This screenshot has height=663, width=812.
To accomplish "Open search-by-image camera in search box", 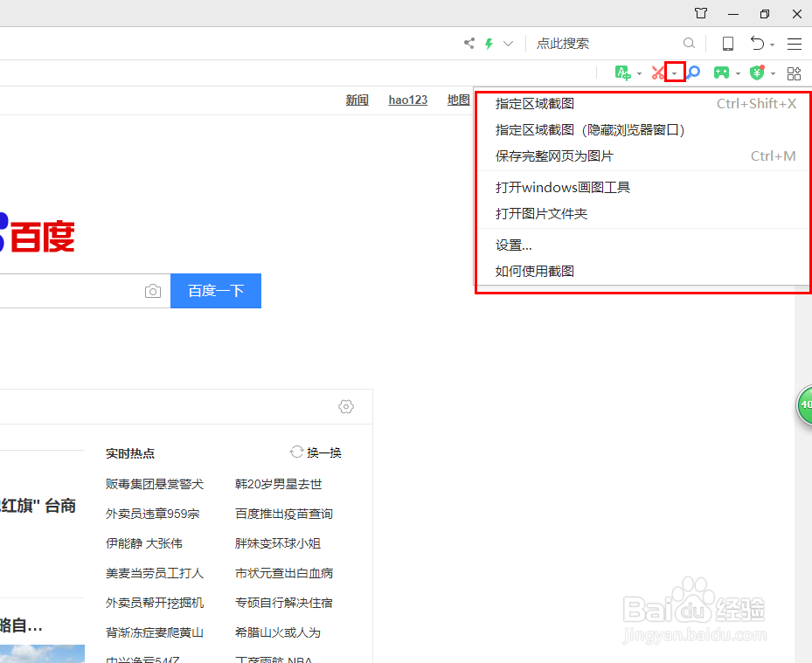I will 153,290.
